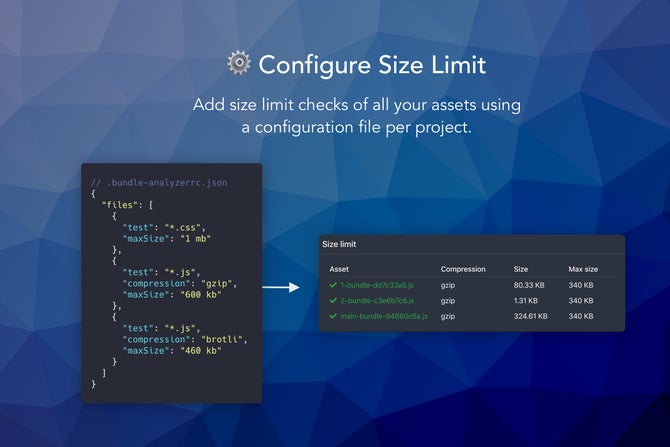The width and height of the screenshot is (670, 447).
Task: Click the 324.61 KB size value
Action: pos(530,316)
